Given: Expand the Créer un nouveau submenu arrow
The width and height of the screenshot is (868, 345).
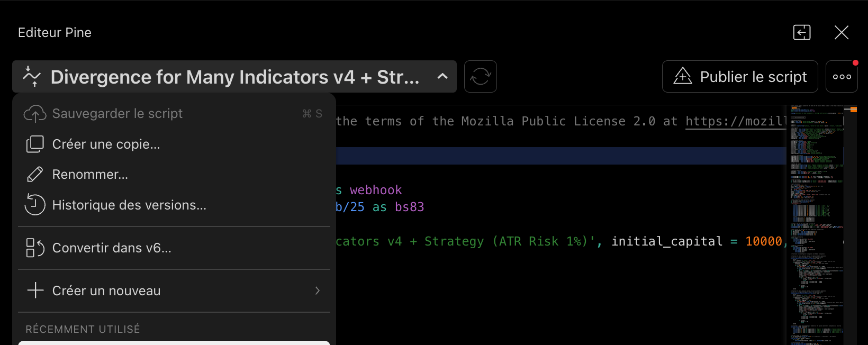Looking at the screenshot, I should click(x=318, y=290).
